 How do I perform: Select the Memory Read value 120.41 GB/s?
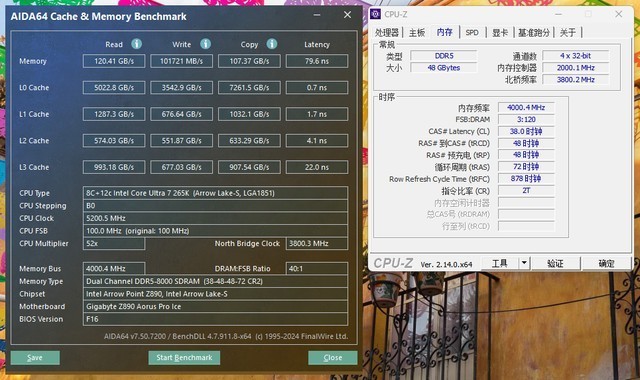click(x=114, y=61)
